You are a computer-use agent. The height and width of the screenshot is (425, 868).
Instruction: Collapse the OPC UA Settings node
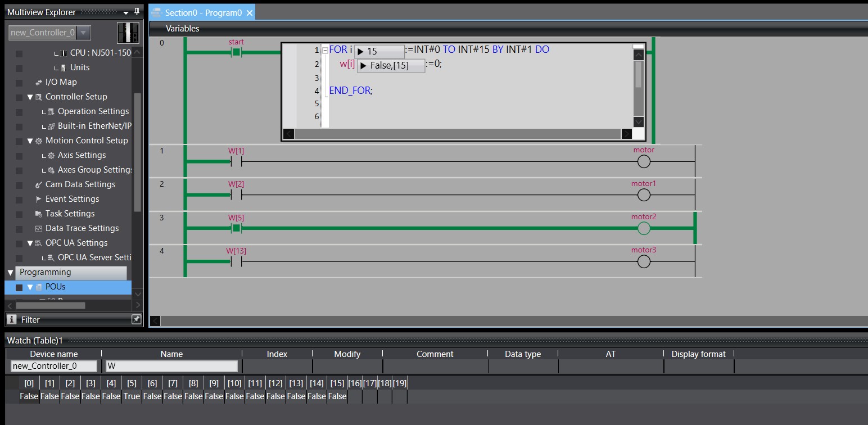pyautogui.click(x=30, y=243)
